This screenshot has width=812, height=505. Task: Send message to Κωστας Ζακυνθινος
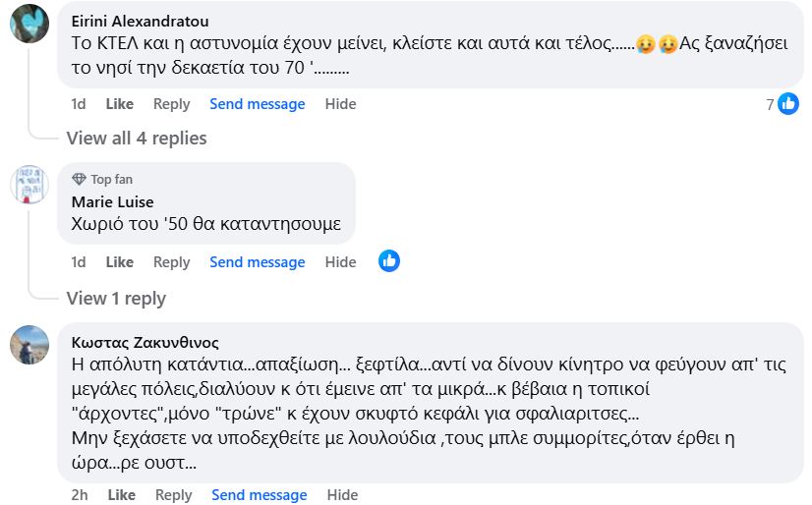[260, 495]
